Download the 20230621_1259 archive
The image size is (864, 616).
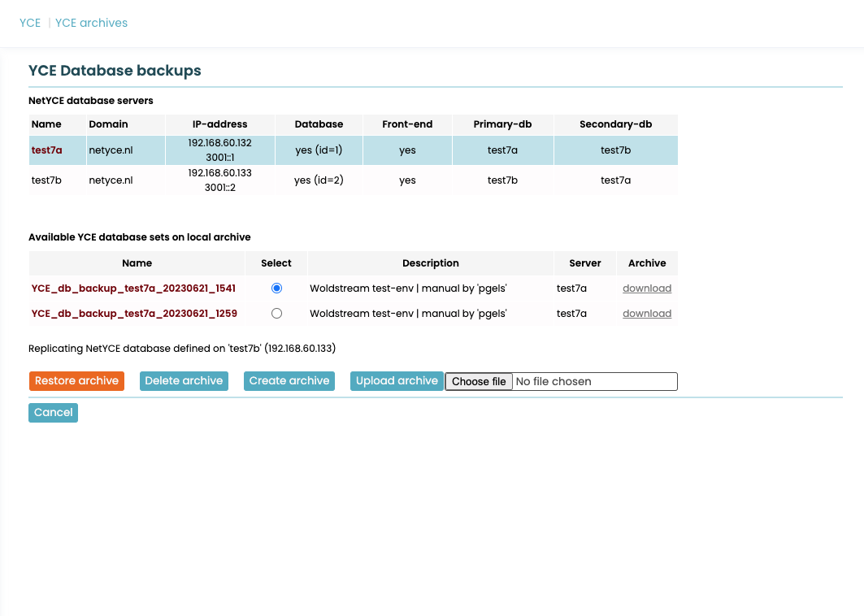[x=646, y=314]
